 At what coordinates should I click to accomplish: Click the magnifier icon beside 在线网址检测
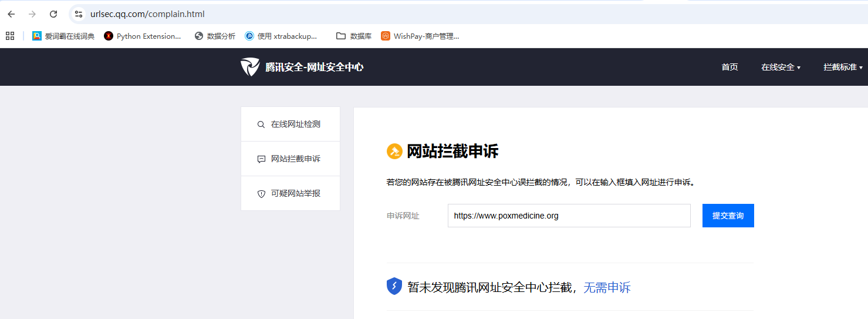coord(261,125)
